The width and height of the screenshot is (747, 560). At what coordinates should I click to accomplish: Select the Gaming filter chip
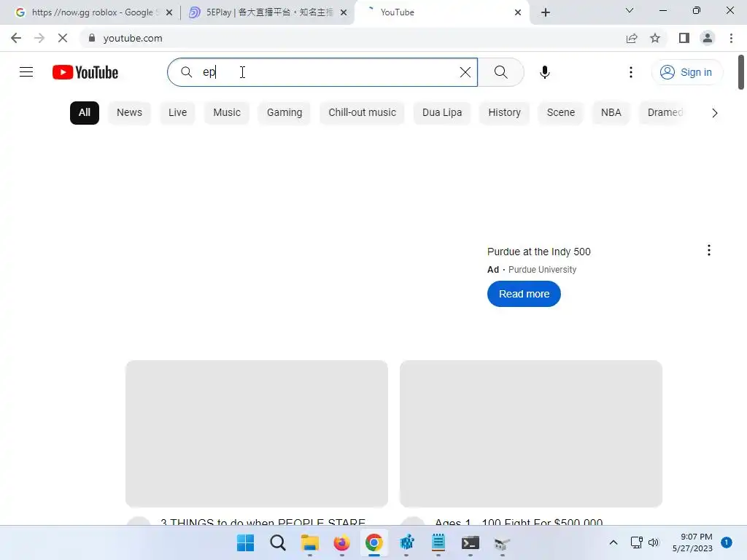[x=285, y=113]
